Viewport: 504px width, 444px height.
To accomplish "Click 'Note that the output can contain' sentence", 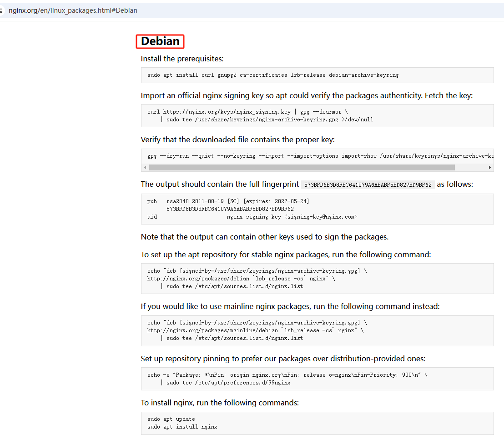I will click(x=265, y=237).
